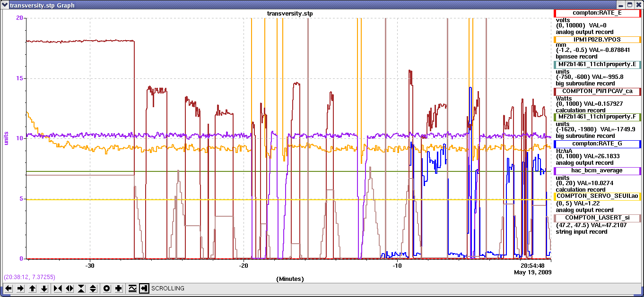Select the hac_bcm_average legend entry
The height and width of the screenshot is (297, 644).
pos(597,170)
